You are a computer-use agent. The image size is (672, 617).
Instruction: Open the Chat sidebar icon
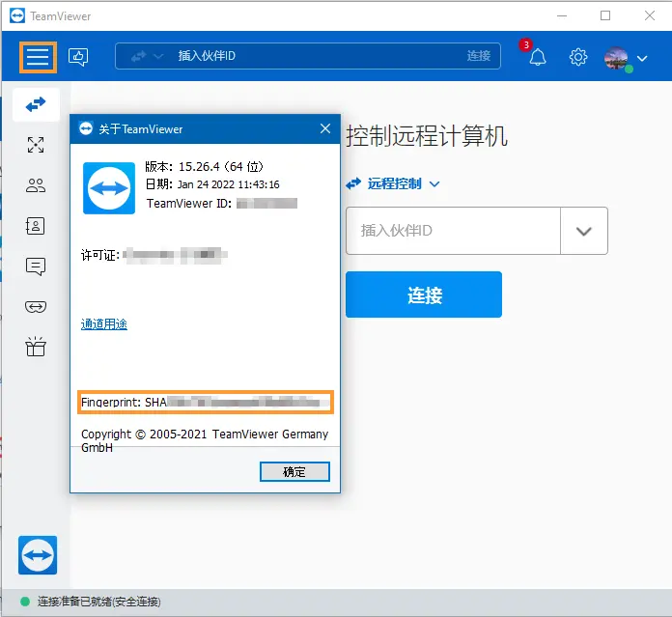[x=36, y=266]
